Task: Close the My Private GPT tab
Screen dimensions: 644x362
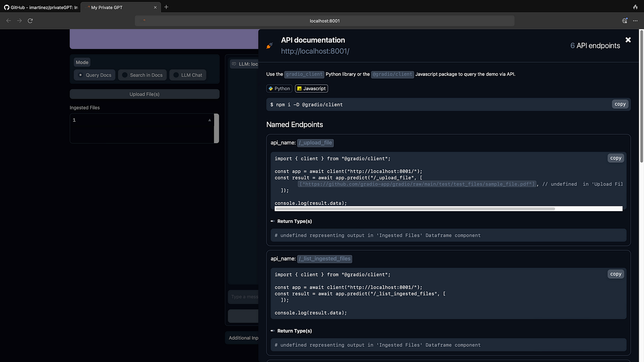Action: click(x=155, y=7)
